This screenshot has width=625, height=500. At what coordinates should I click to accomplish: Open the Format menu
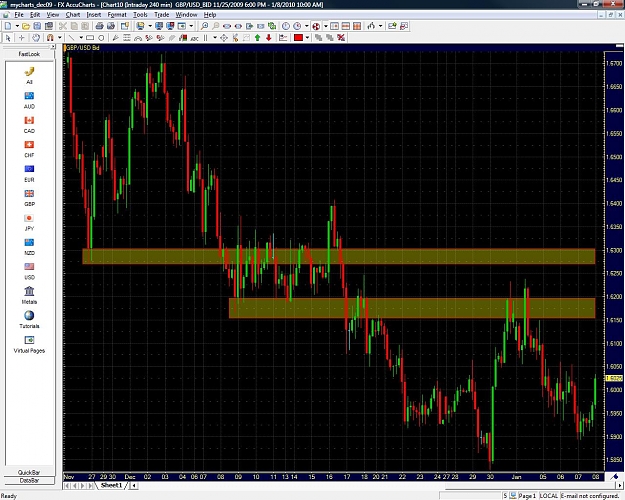pyautogui.click(x=117, y=15)
